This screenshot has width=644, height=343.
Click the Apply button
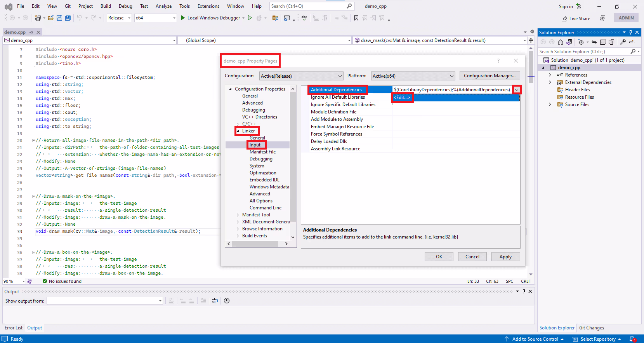(505, 257)
